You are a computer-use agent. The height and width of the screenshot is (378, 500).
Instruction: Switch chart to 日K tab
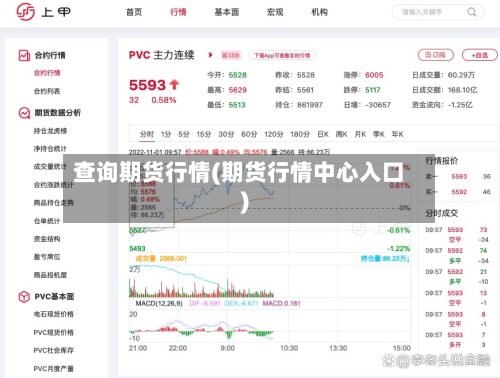(x=323, y=134)
